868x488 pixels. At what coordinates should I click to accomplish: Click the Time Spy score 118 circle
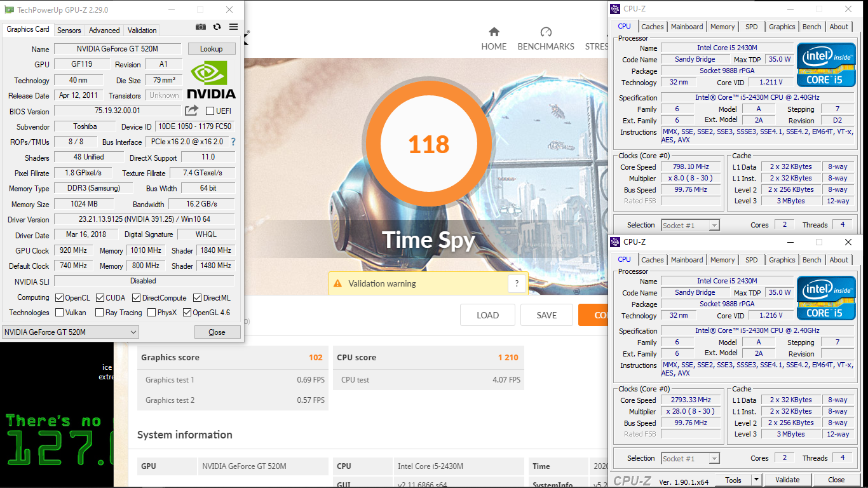(x=429, y=145)
